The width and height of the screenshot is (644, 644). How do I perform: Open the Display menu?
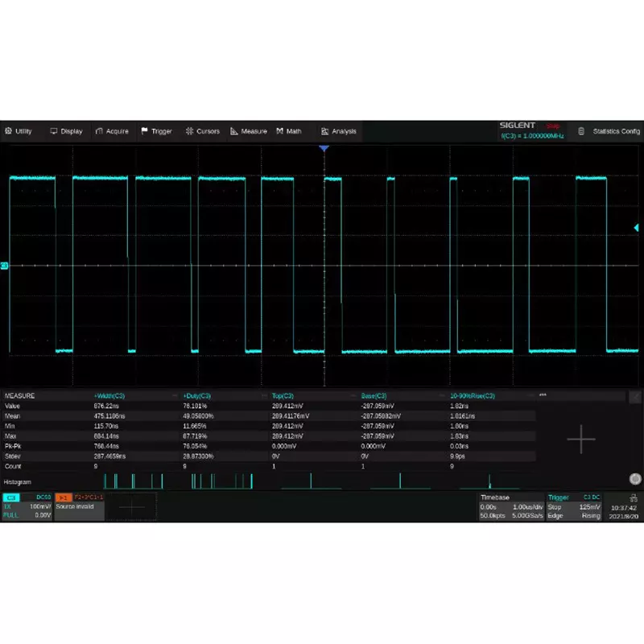[x=66, y=131]
